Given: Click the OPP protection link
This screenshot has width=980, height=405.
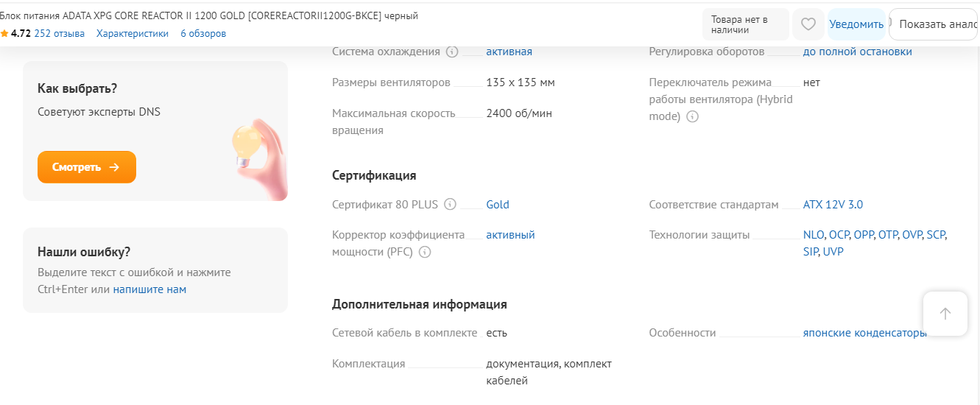Looking at the screenshot, I should pos(863,235).
